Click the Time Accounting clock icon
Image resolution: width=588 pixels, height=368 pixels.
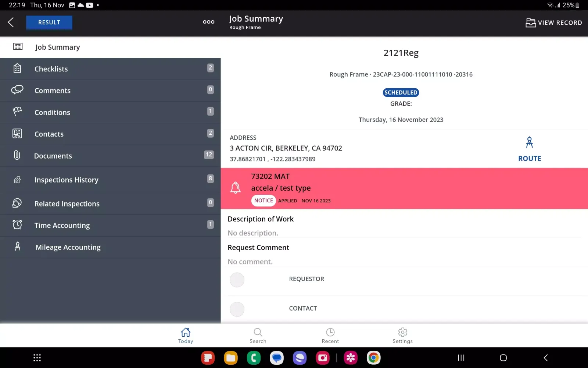[x=17, y=225]
